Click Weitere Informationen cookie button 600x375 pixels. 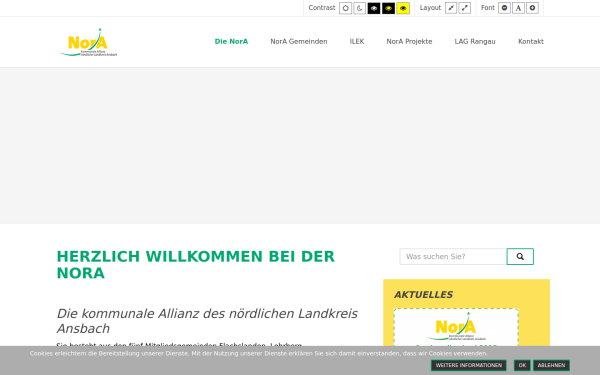pos(469,365)
